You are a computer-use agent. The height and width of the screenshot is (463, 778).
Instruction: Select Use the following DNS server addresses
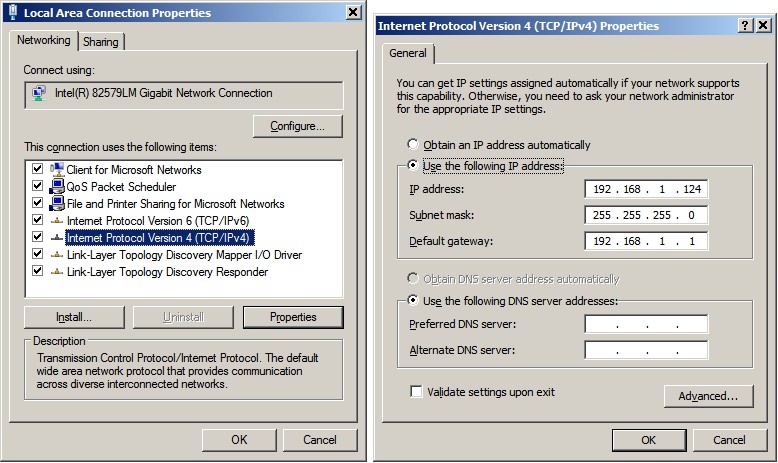click(412, 301)
